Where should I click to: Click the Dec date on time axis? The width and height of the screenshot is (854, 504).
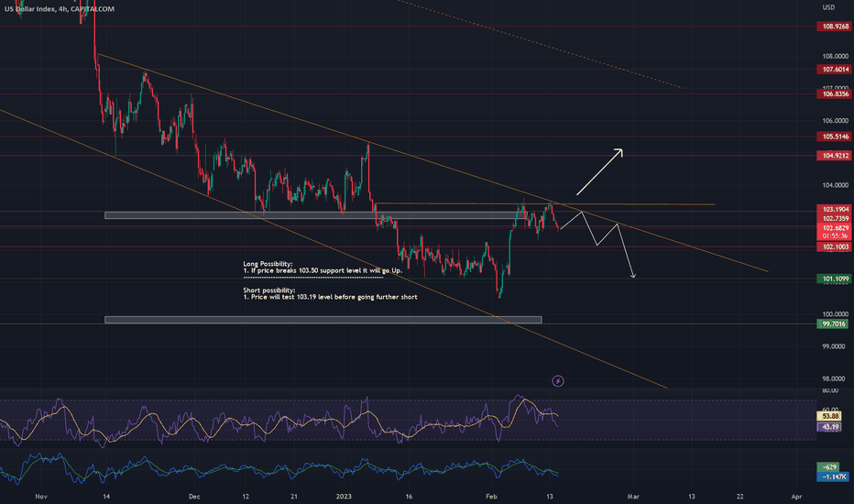pyautogui.click(x=194, y=497)
